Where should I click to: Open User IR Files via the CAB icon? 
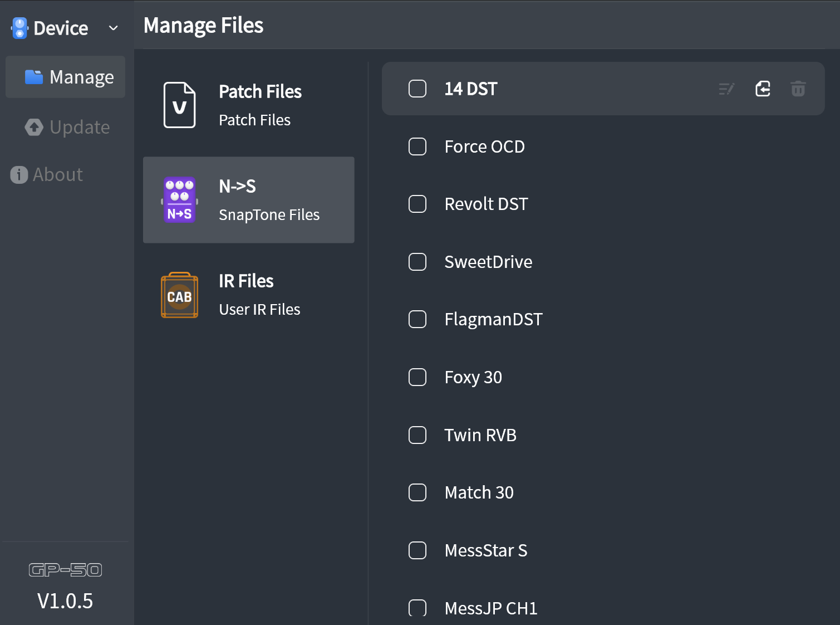(x=179, y=295)
